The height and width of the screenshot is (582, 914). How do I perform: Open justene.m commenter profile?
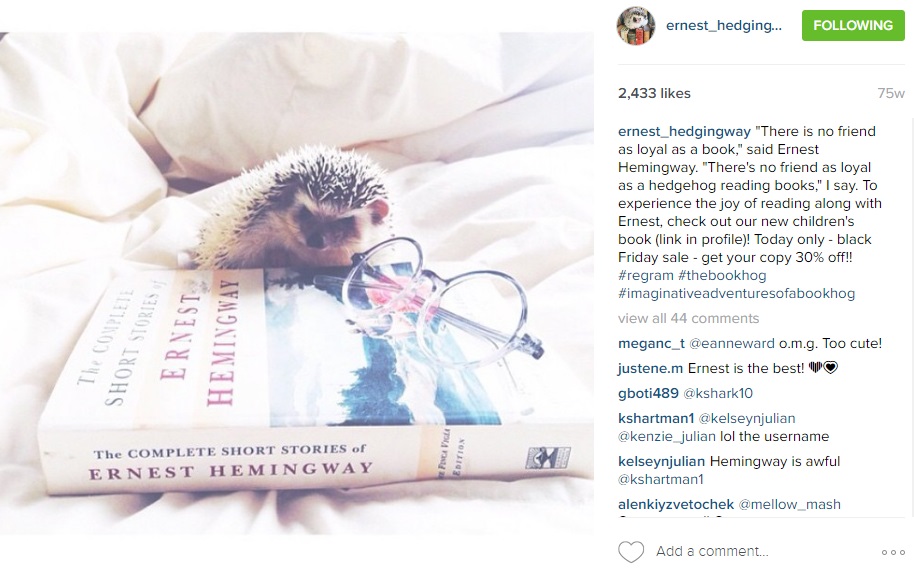click(650, 369)
